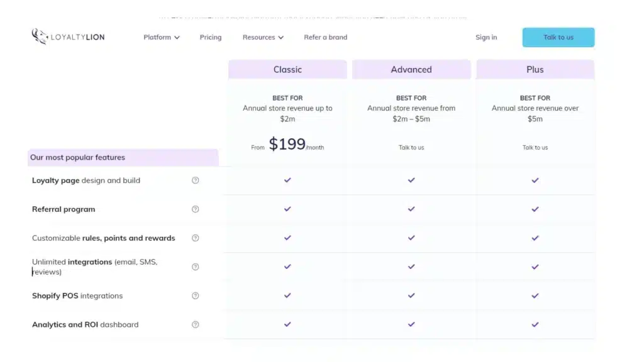
Task: Click the help icon beside Loyalty page design
Action: tap(196, 180)
